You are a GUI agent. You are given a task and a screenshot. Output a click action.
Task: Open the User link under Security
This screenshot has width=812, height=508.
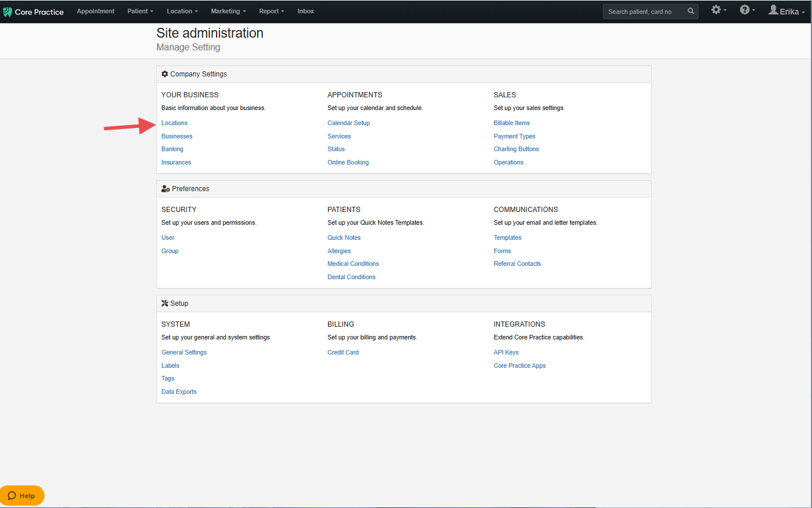168,237
